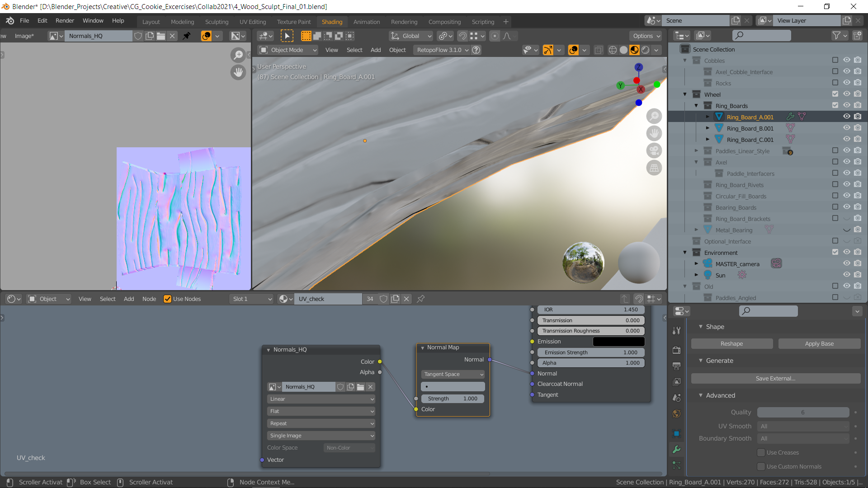868x488 pixels.
Task: Pin the UV_check material node tree
Action: (x=420, y=299)
